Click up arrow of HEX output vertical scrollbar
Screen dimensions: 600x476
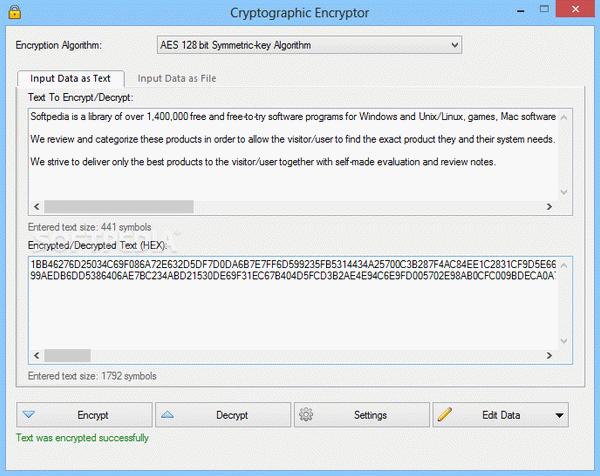[564, 266]
